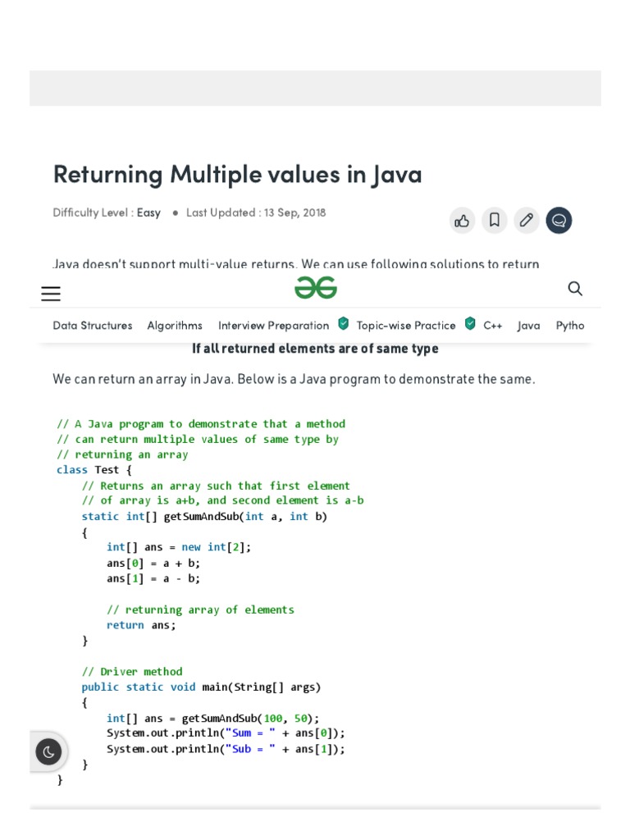Select the Algorithms nav item
The image size is (630, 840).
pyautogui.click(x=175, y=326)
